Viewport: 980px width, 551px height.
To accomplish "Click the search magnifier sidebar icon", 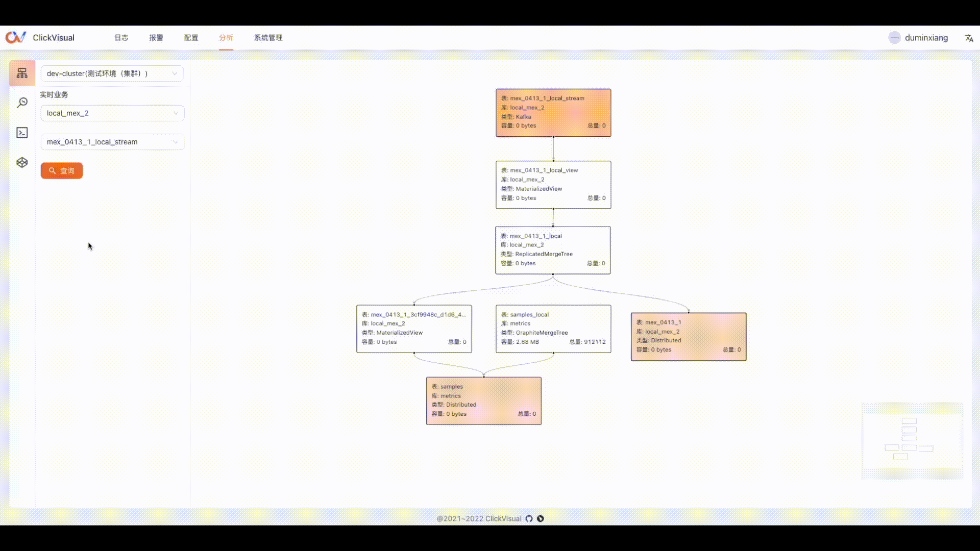I will pos(22,103).
